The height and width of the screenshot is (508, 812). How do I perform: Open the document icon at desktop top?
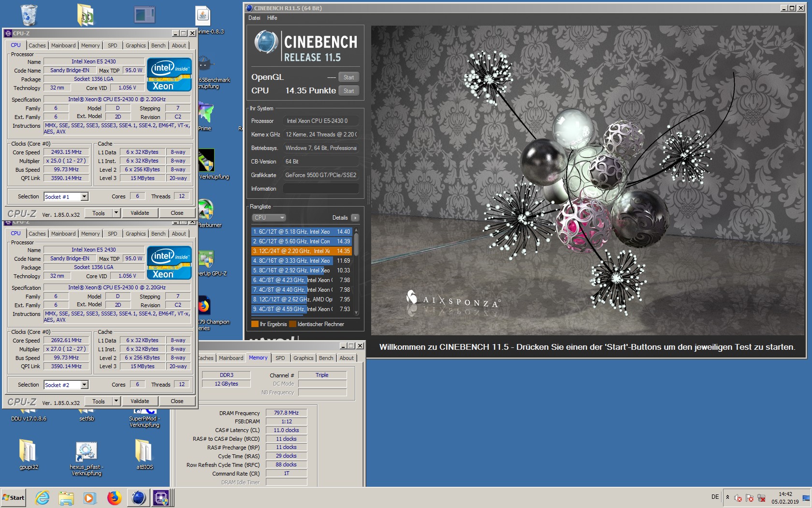coord(203,16)
